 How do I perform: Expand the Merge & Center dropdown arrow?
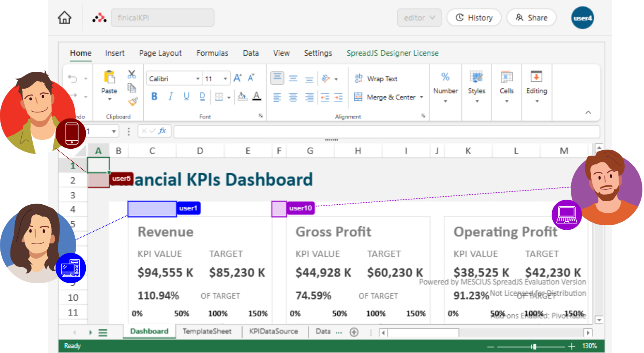click(x=421, y=97)
